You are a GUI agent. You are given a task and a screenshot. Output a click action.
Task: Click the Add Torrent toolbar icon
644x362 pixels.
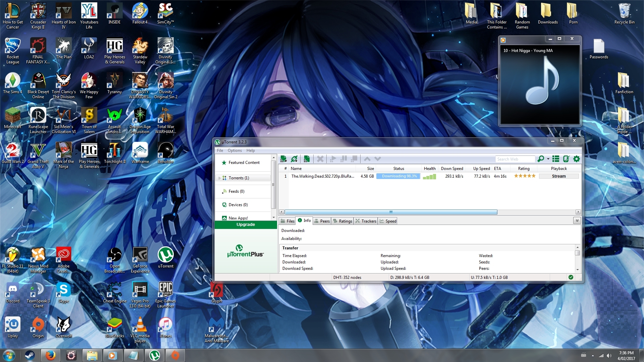pyautogui.click(x=283, y=159)
